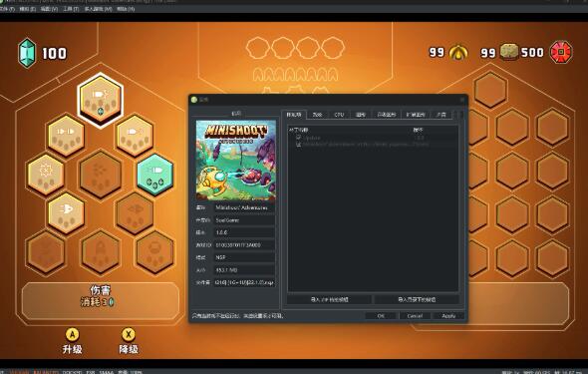Open the tools (T) menu
This screenshot has height=374, width=588.
click(71, 9)
